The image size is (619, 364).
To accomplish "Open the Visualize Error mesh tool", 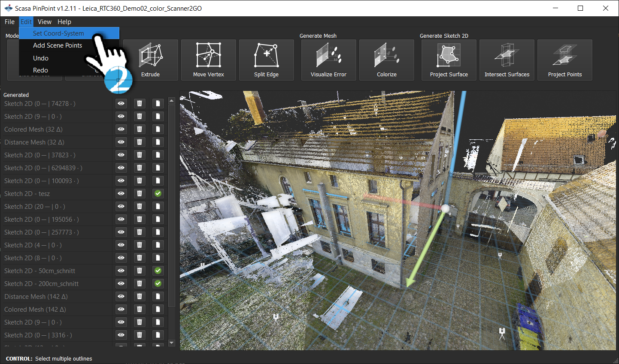I will click(329, 60).
